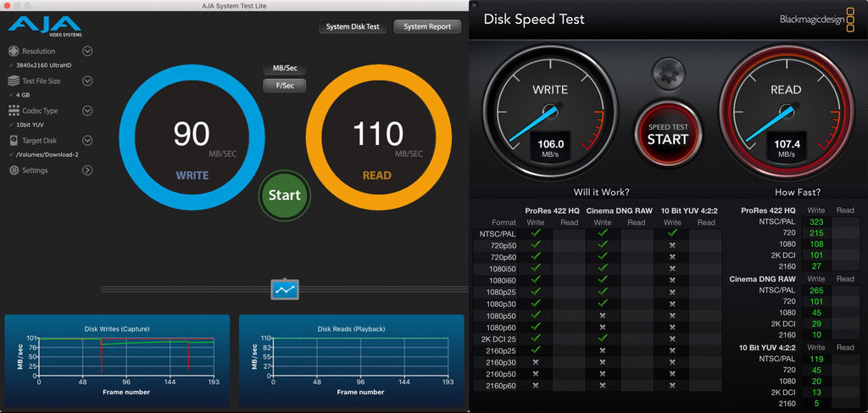
Task: Click 10 Bit YUV Write cross for 720p50
Action: [x=672, y=245]
